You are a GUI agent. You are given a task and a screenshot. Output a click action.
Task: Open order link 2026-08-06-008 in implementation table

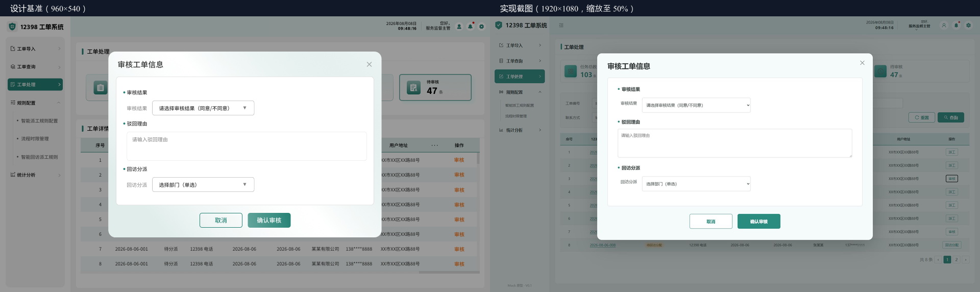point(603,245)
